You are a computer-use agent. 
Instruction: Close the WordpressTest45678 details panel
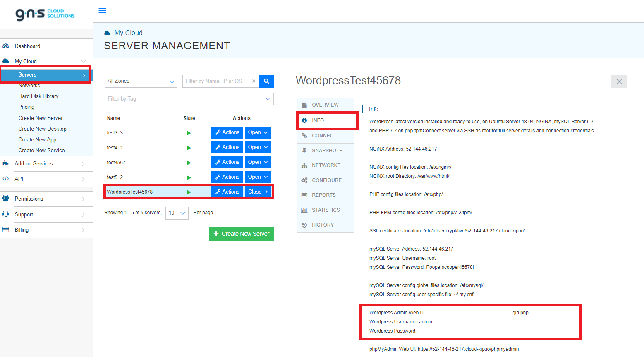[x=619, y=81]
